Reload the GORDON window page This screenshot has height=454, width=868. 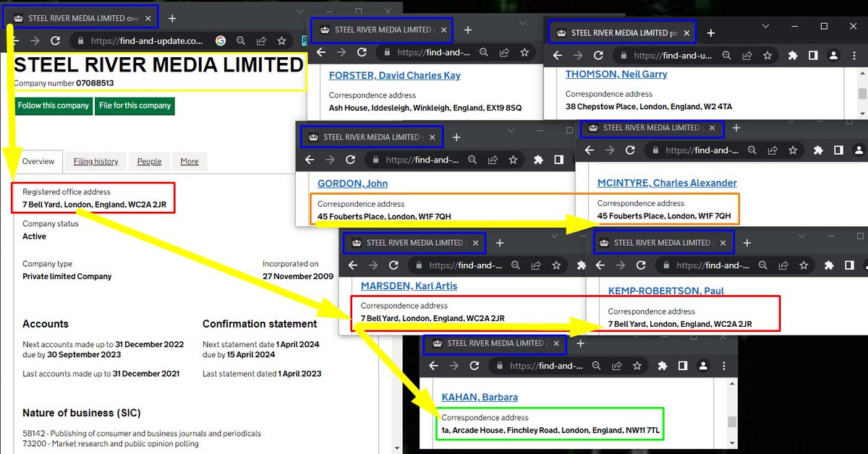pos(351,160)
